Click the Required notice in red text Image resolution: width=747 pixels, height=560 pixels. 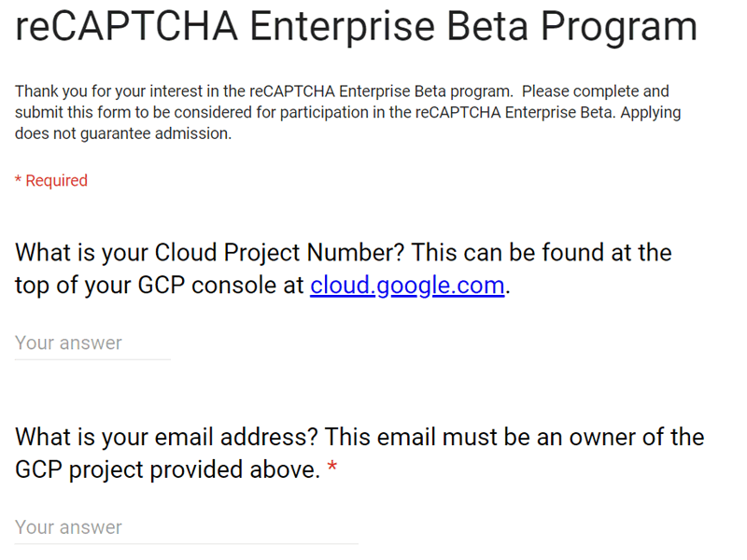tap(51, 180)
